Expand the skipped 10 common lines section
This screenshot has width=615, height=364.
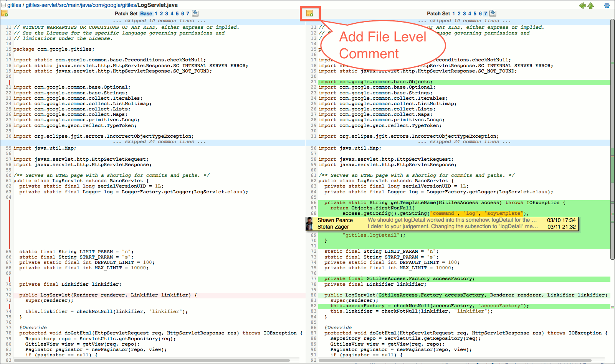159,21
